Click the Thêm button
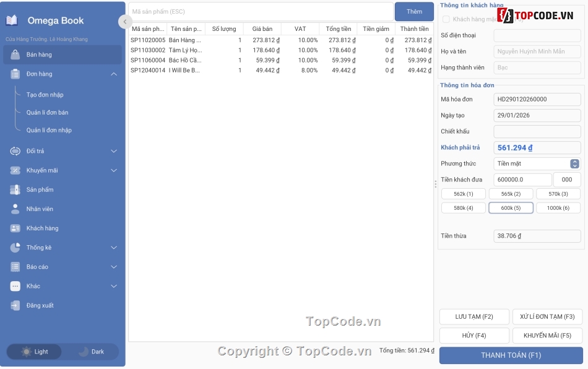The height and width of the screenshot is (369, 588). click(x=414, y=12)
